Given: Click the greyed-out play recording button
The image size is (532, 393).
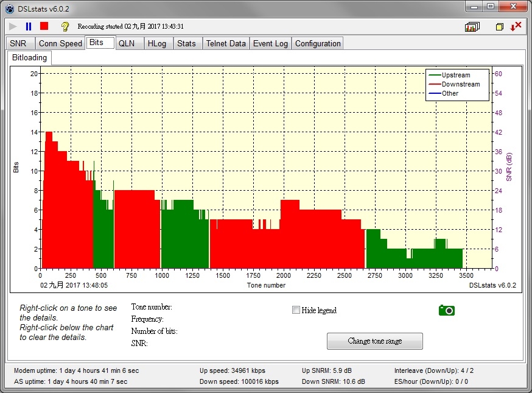Looking at the screenshot, I should 13,26.
